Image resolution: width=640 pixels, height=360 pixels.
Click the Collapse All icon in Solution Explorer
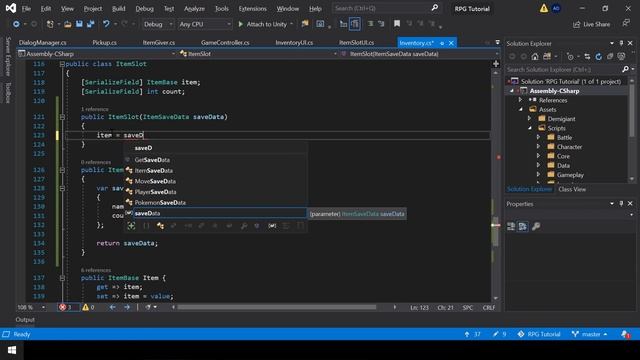(610, 57)
